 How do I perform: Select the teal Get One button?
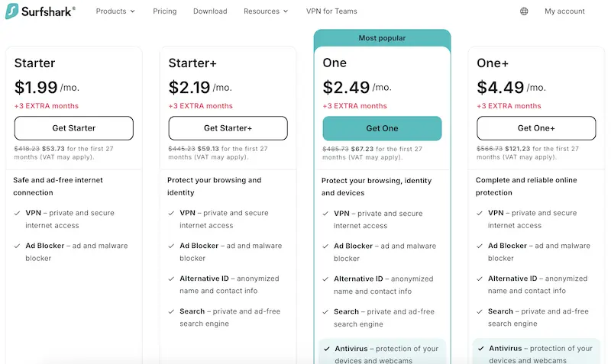[x=382, y=128]
